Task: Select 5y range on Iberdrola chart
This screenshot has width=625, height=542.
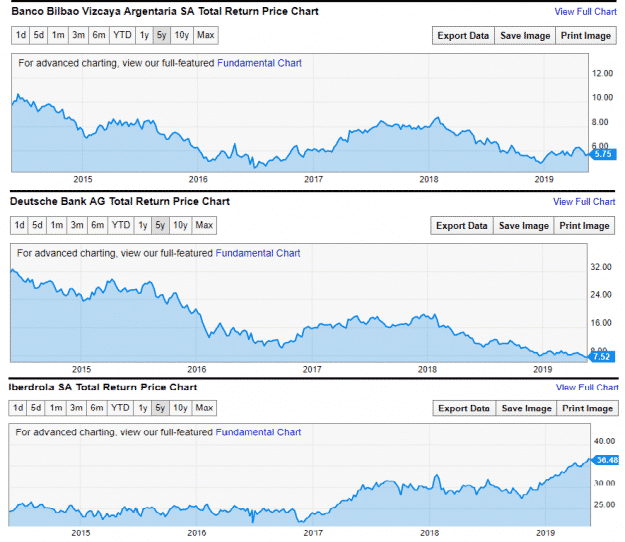Action: pos(160,408)
